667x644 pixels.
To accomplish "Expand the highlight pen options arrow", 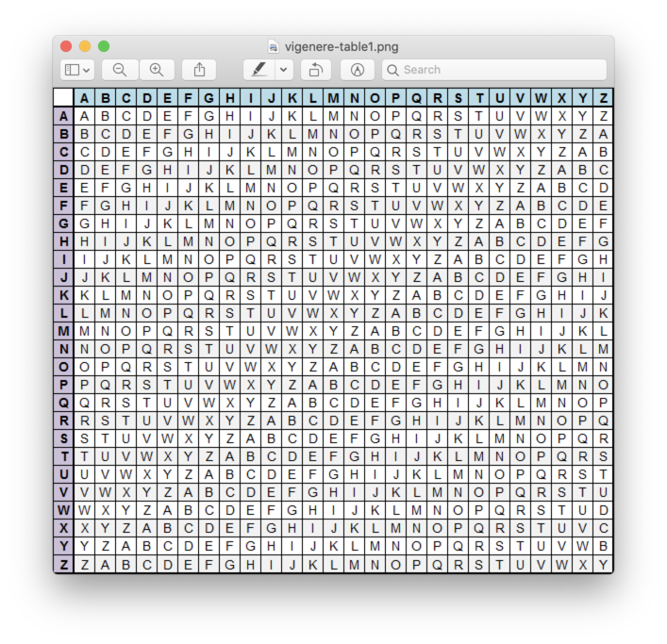I will pyautogui.click(x=283, y=70).
